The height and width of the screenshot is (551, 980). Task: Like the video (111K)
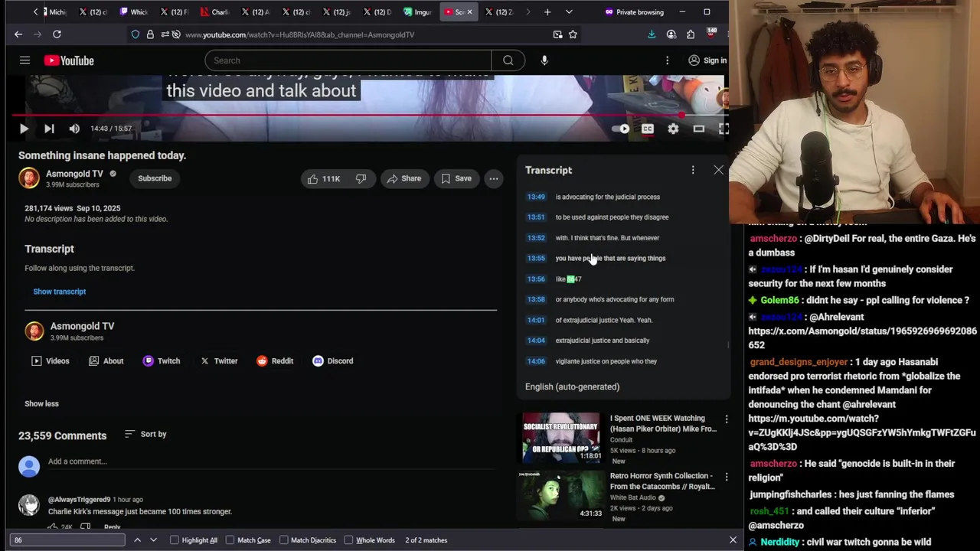click(322, 178)
